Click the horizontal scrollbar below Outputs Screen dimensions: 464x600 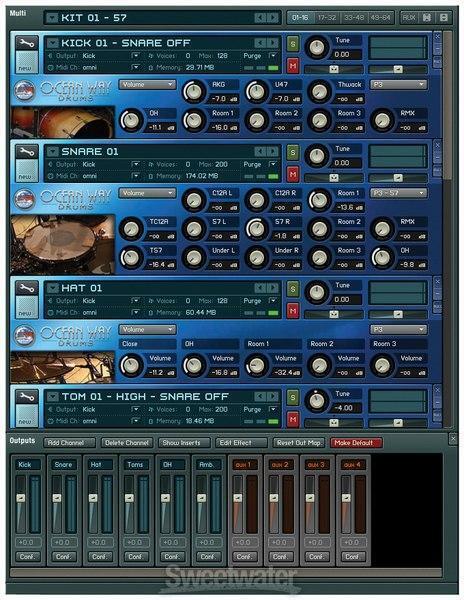(226, 573)
